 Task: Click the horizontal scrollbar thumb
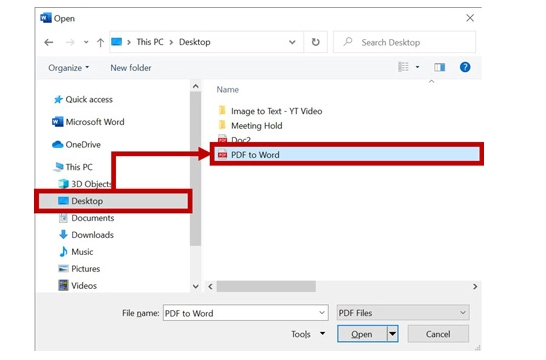coord(266,287)
